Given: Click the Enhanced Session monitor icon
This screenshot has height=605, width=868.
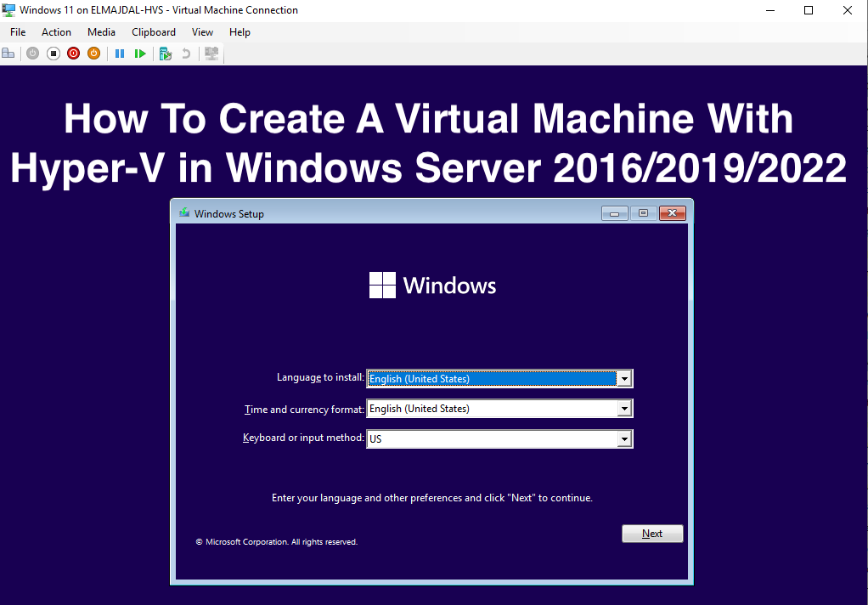Looking at the screenshot, I should 211,54.
